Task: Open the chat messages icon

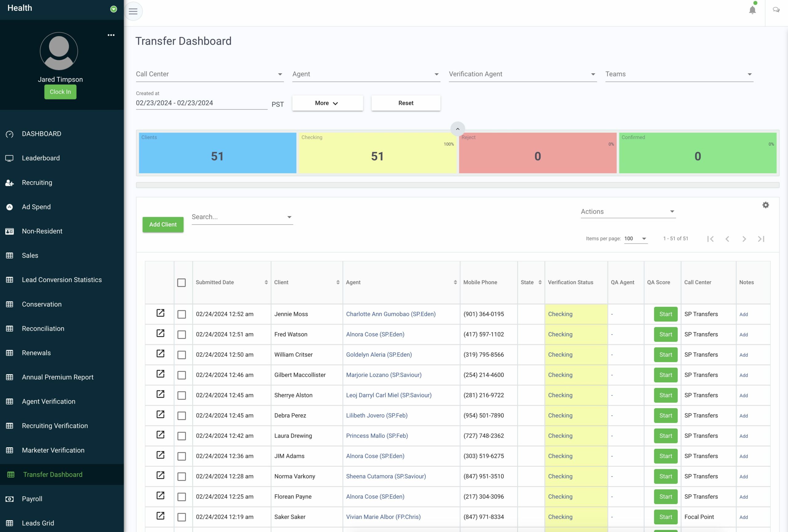Action: [776, 10]
